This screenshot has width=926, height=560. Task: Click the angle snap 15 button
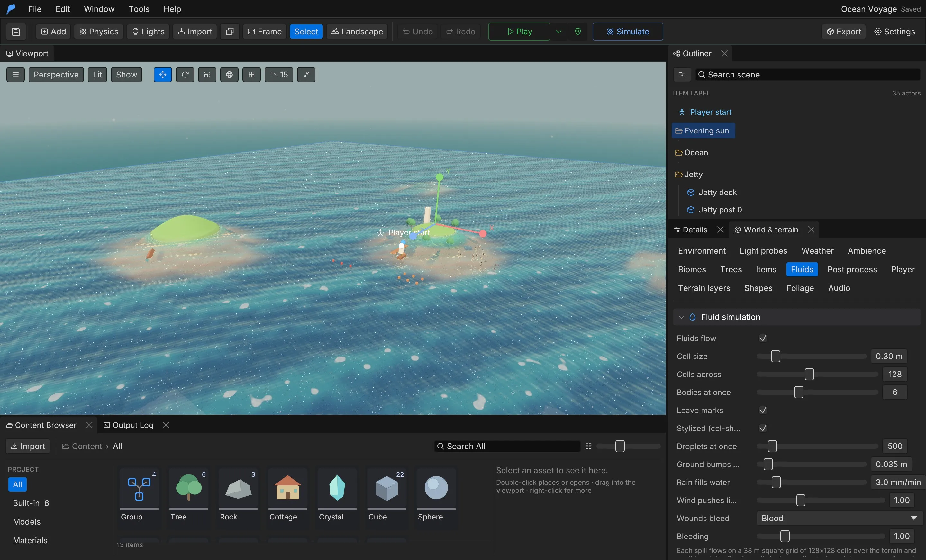pos(279,74)
